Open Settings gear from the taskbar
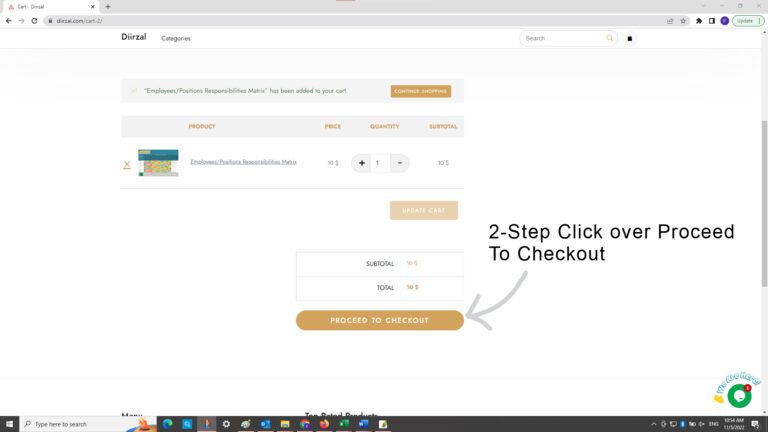This screenshot has height=432, width=768. (226, 424)
